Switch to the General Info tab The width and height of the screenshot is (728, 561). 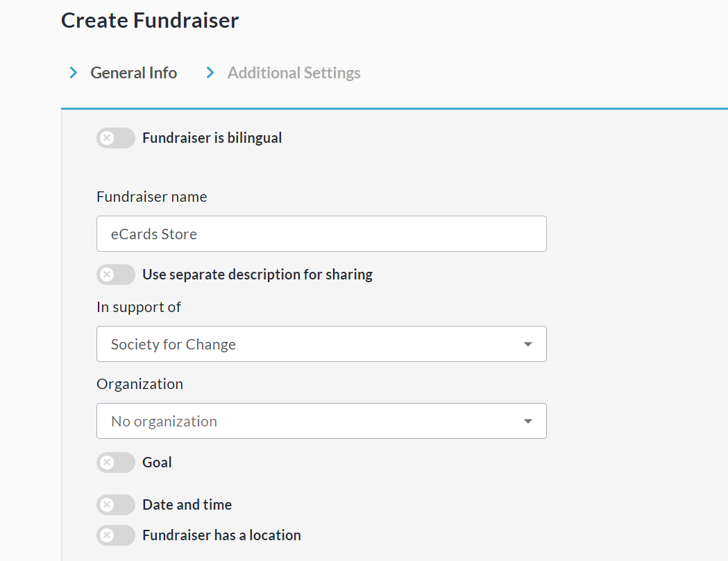133,73
